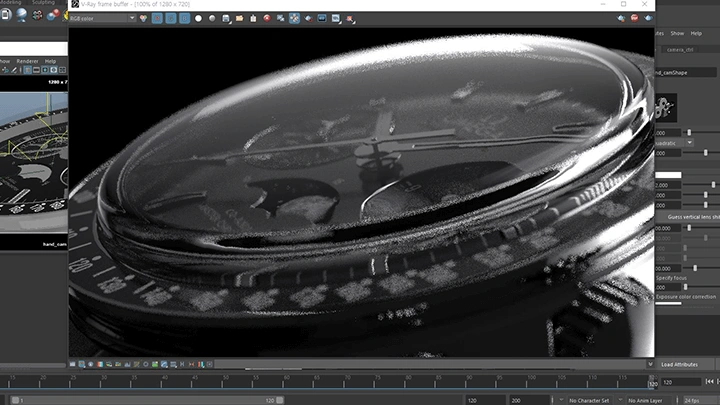Click the animation end field showing 200
Screen dimensions: 720x405
pos(529,400)
